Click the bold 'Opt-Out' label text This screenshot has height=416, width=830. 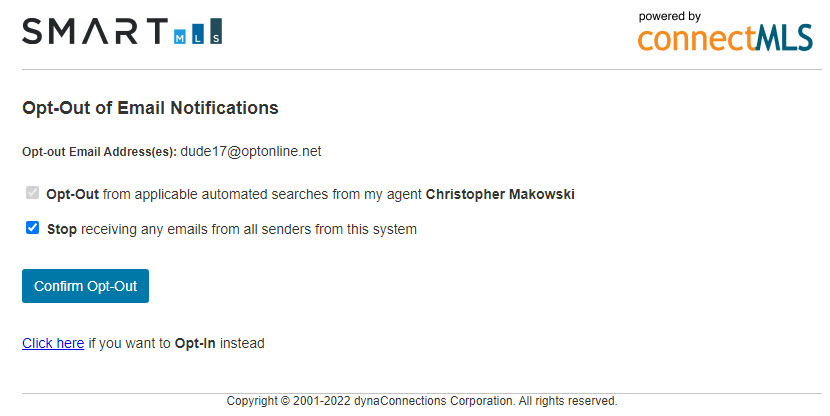click(x=73, y=194)
